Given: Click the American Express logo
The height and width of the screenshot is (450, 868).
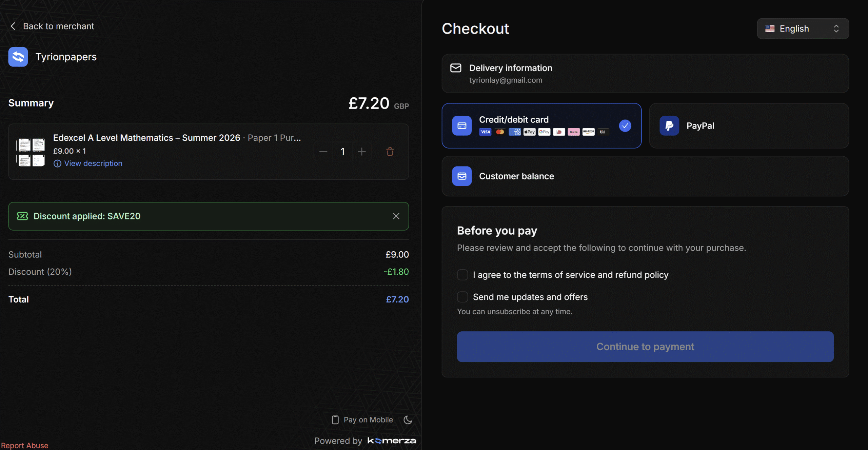Looking at the screenshot, I should tap(515, 132).
